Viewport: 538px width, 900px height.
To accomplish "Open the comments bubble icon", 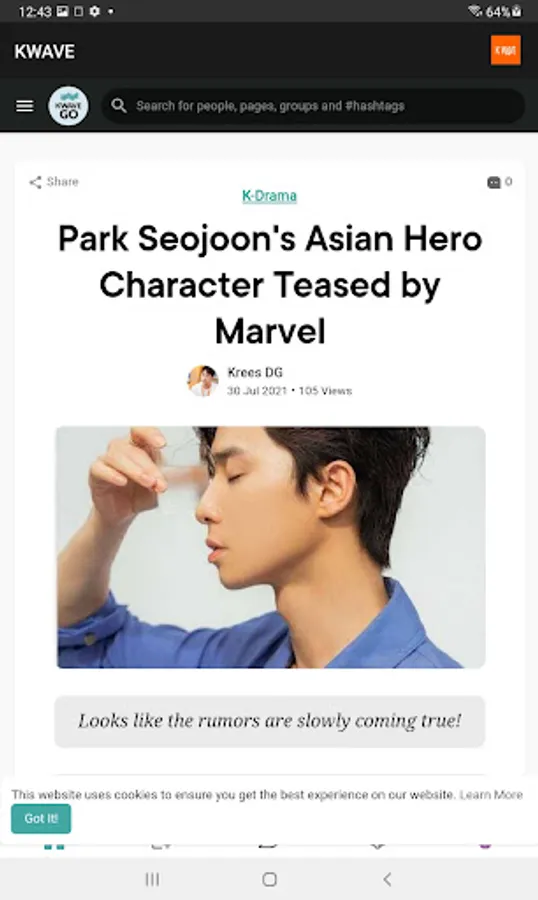I will [494, 183].
